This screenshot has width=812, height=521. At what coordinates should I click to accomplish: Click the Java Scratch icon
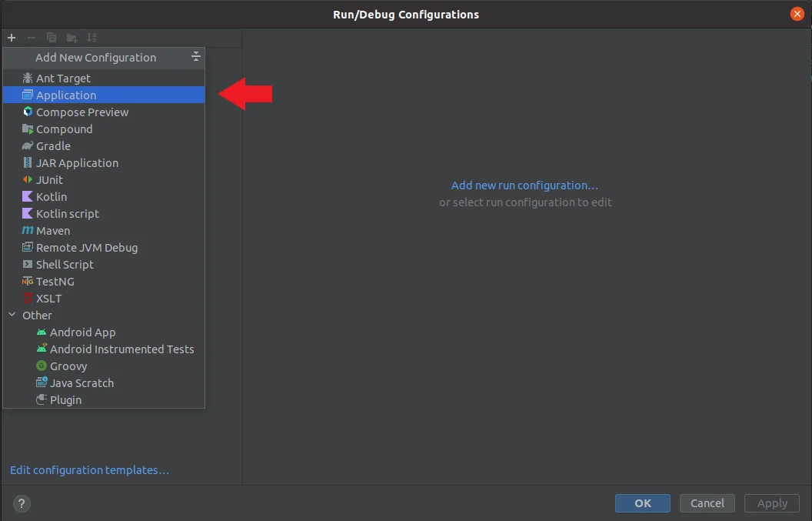tap(42, 382)
